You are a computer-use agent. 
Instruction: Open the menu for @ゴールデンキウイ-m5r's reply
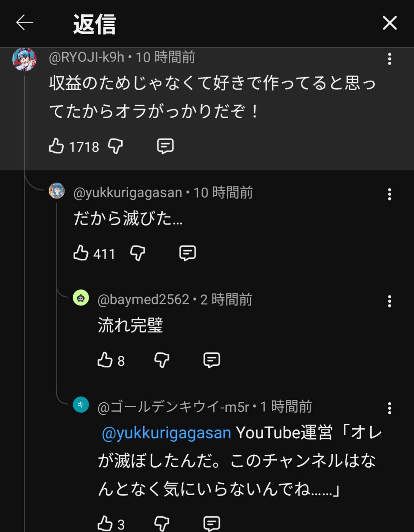pos(389,408)
